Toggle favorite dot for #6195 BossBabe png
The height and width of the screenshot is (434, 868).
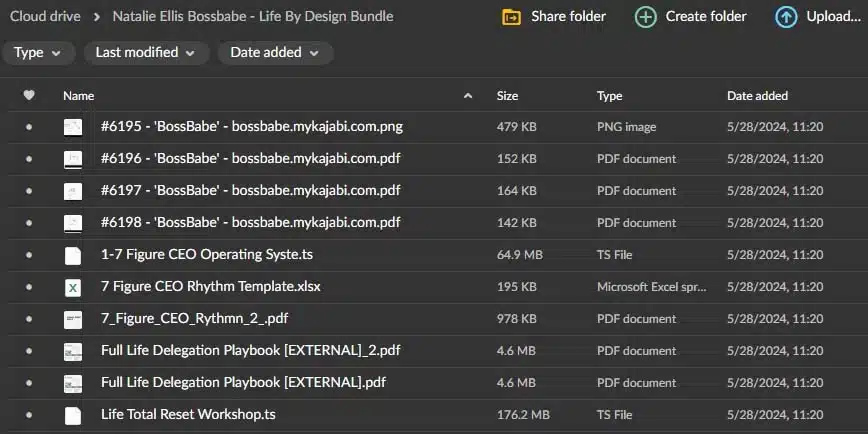coord(29,127)
